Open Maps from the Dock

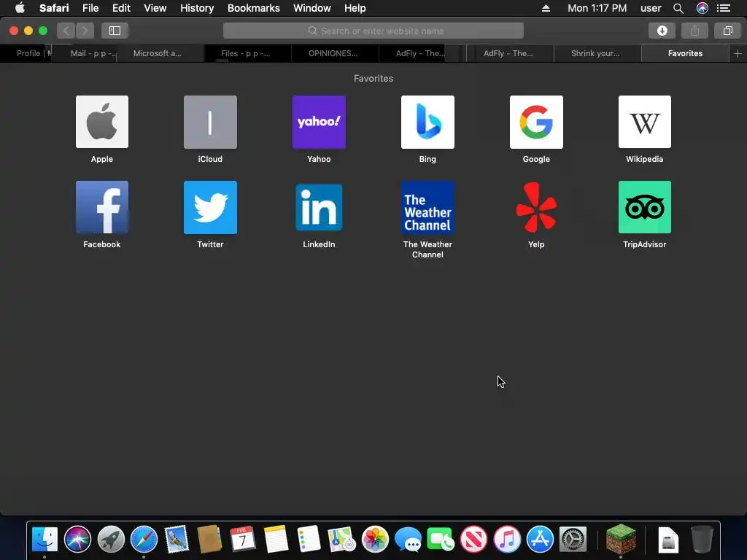(x=341, y=539)
